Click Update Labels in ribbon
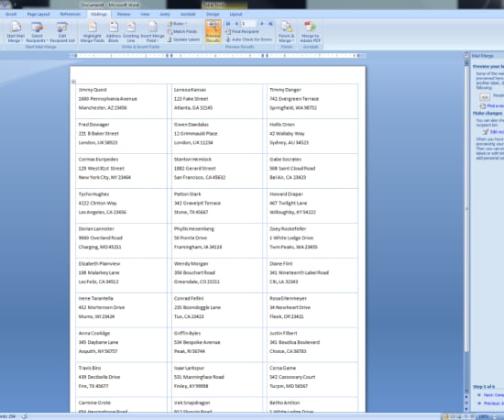Image resolution: width=504 pixels, height=420 pixels. 183,39
